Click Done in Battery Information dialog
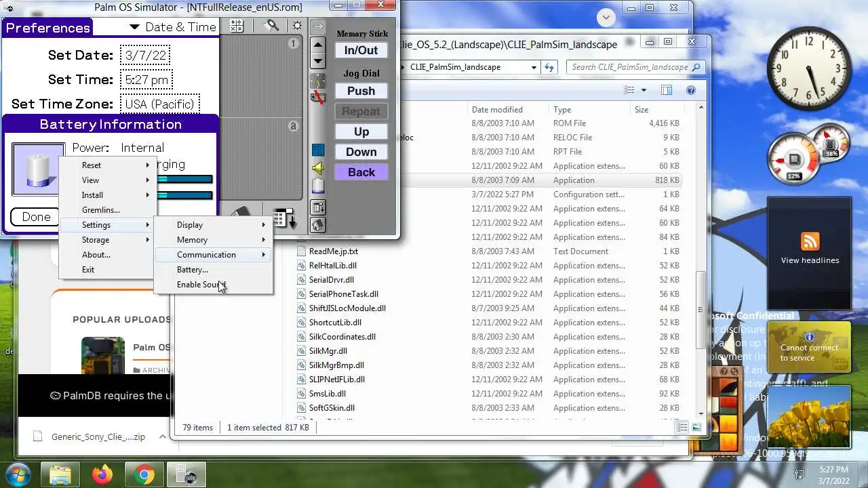The image size is (868, 488). (36, 217)
